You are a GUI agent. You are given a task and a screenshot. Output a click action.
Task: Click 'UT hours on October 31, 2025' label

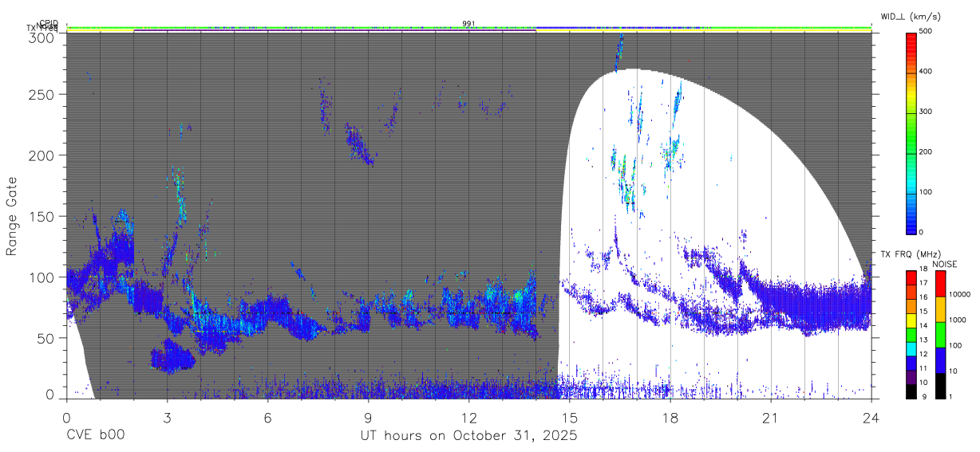tap(468, 436)
